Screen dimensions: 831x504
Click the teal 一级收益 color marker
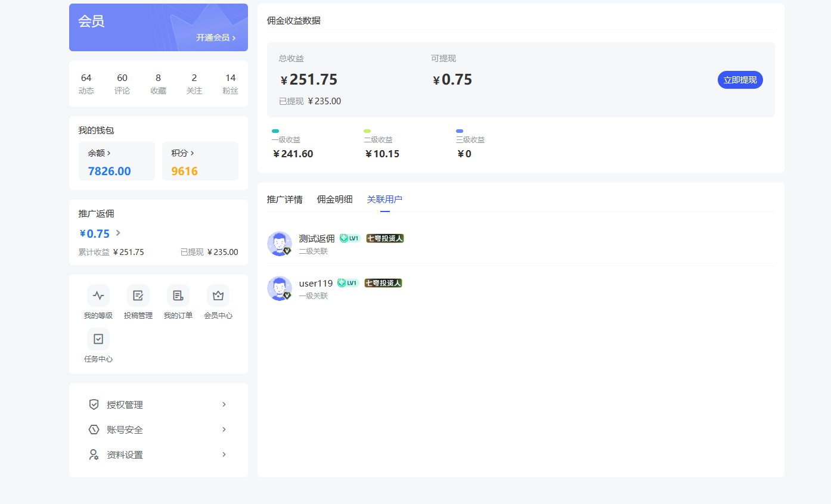point(275,131)
